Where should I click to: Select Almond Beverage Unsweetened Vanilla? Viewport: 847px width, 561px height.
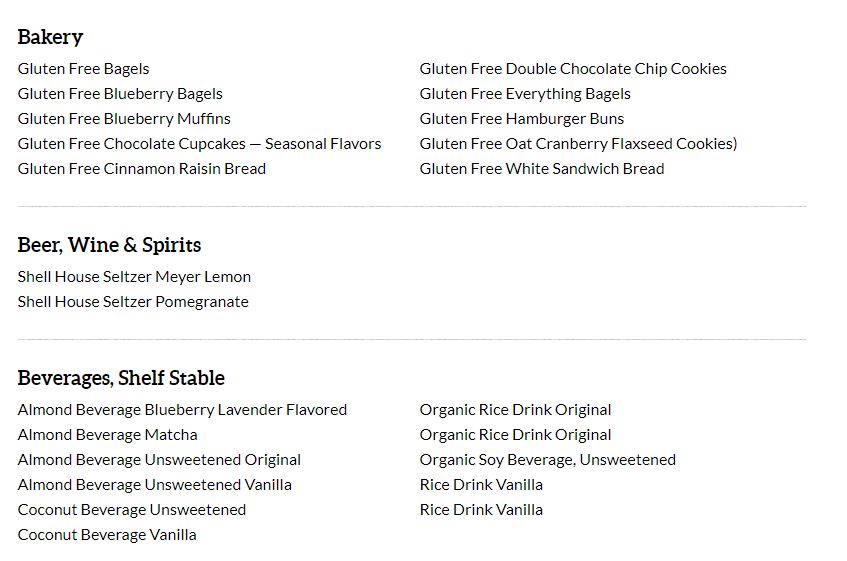pos(154,485)
